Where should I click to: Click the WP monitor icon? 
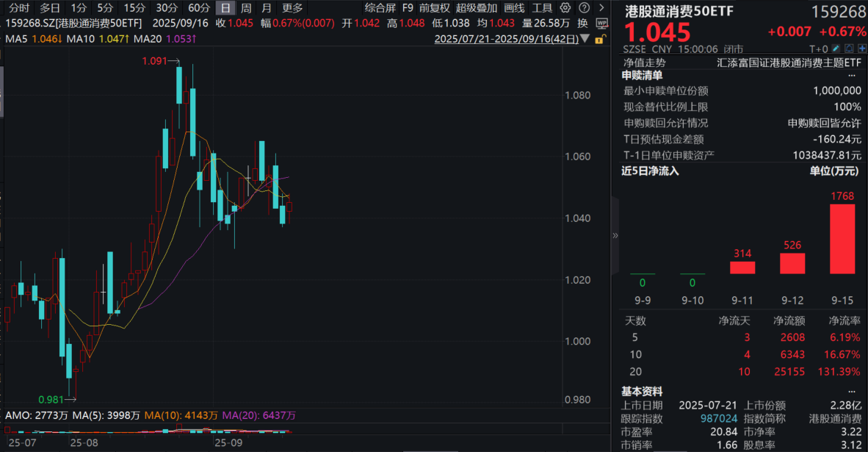pos(602,23)
